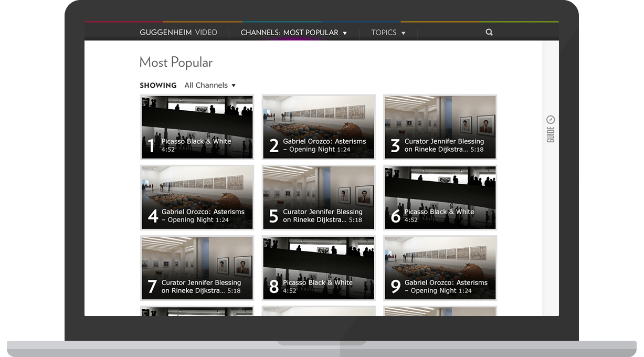Click the partially visible bottom-left video thumbnail
This screenshot has width=644, height=357.
(x=197, y=311)
